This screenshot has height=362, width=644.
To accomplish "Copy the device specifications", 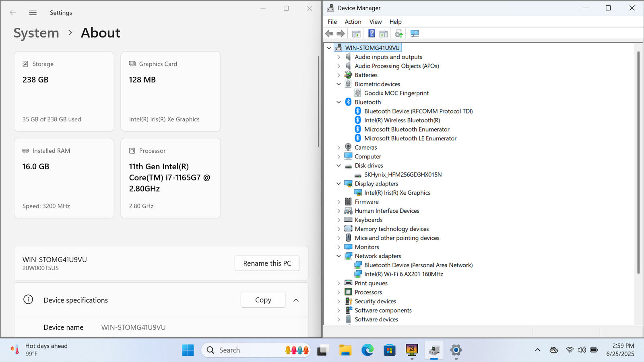I will coord(263,300).
